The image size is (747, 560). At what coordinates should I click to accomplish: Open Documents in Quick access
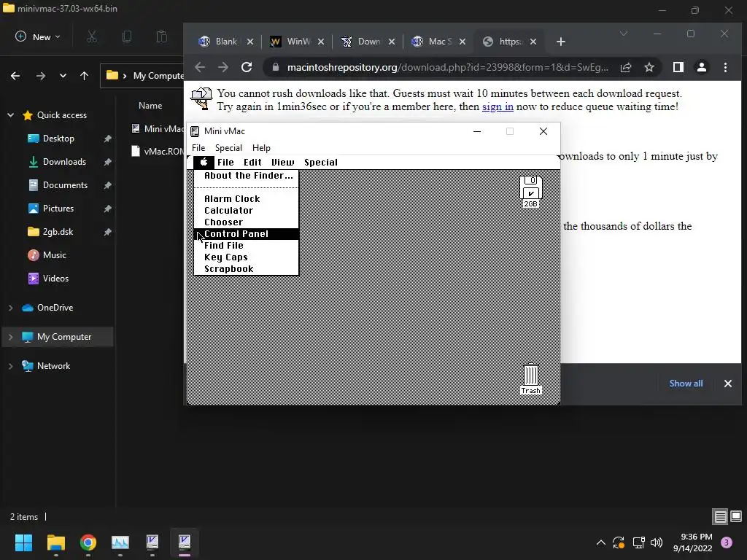pyautogui.click(x=65, y=185)
